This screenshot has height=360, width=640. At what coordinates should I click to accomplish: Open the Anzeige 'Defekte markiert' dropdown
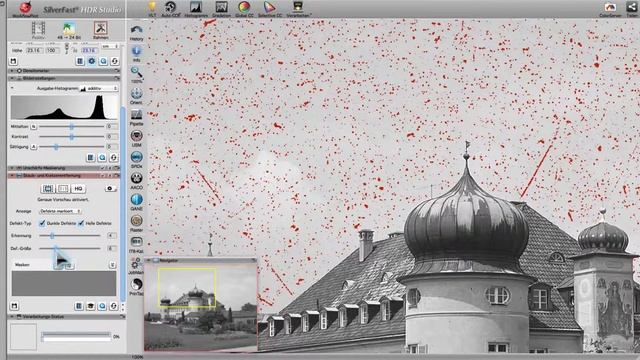tap(60, 211)
